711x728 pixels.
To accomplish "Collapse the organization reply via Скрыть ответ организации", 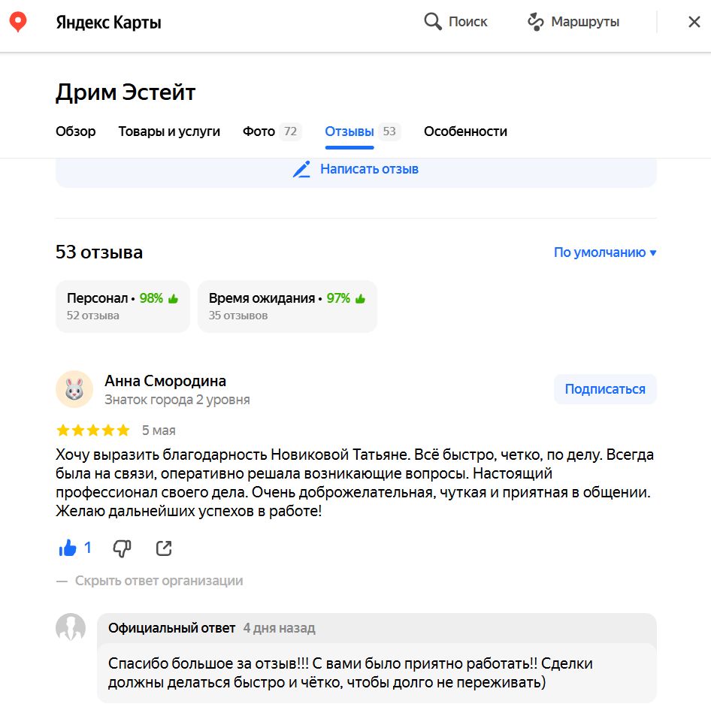I will coord(158,580).
